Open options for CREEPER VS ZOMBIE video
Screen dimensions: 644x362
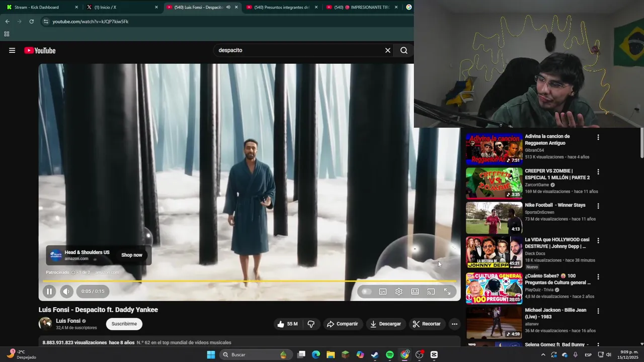(x=598, y=172)
